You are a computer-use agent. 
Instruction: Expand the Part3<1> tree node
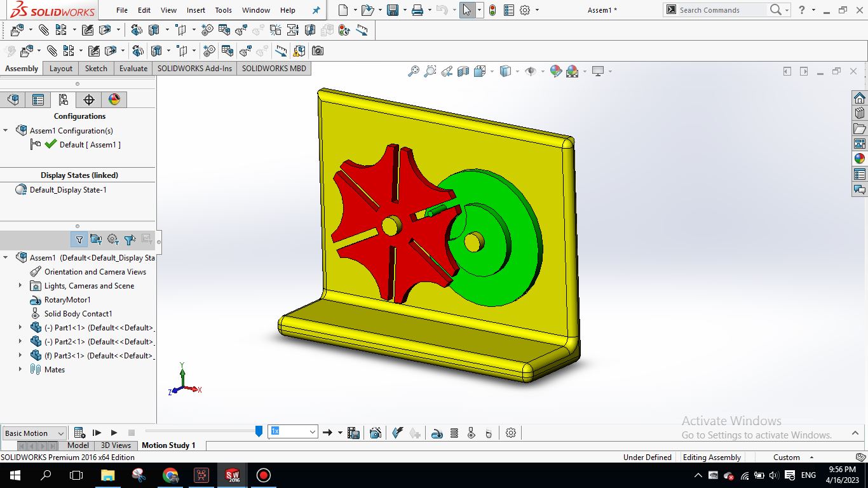[x=20, y=356]
